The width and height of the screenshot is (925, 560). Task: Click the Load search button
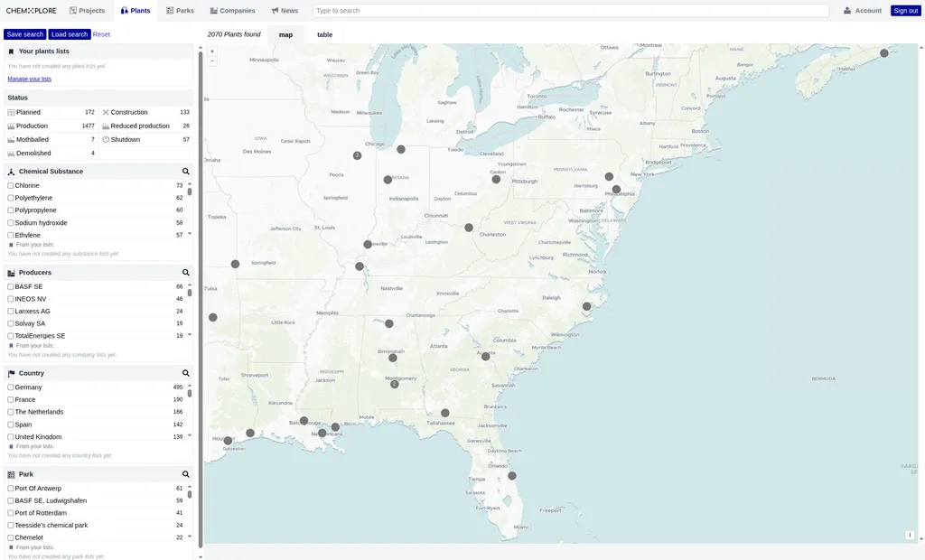(70, 34)
